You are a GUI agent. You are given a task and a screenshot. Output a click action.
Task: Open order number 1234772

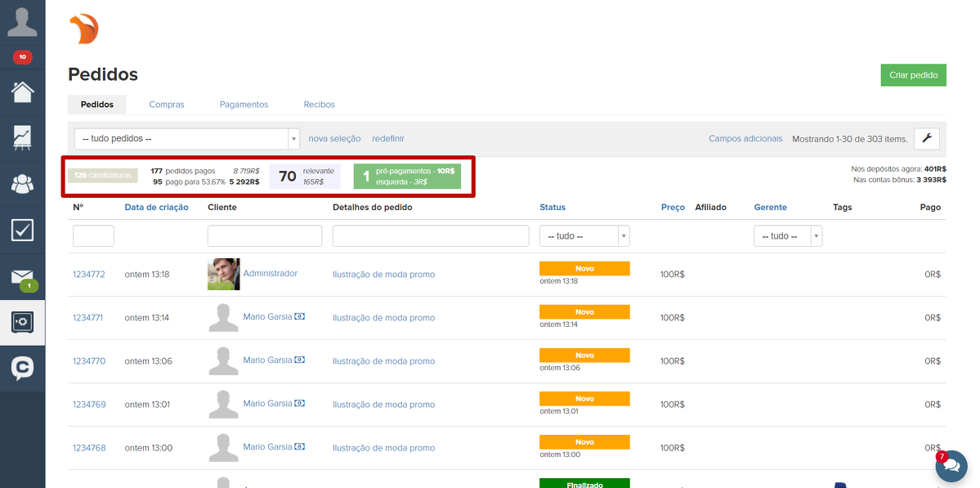click(89, 275)
